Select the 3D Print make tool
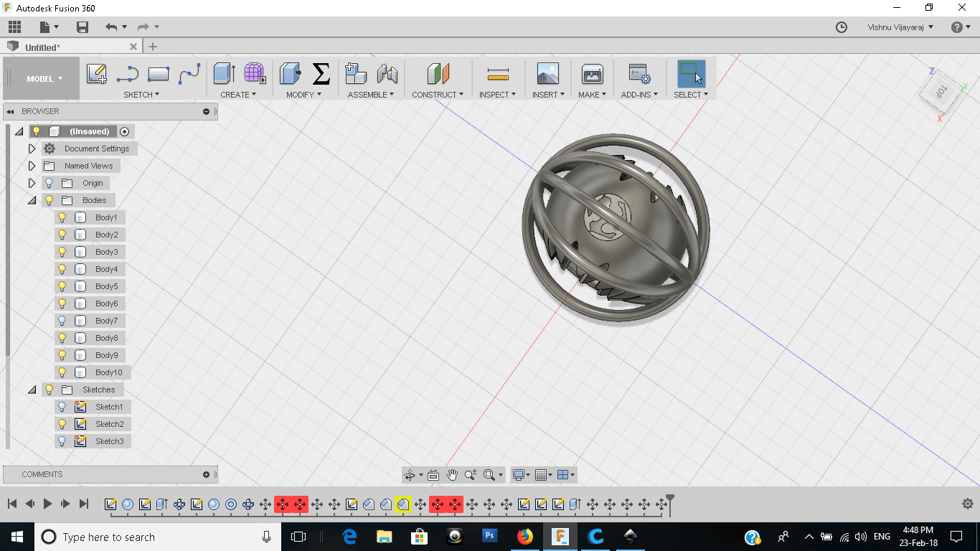The width and height of the screenshot is (980, 551). click(x=592, y=73)
